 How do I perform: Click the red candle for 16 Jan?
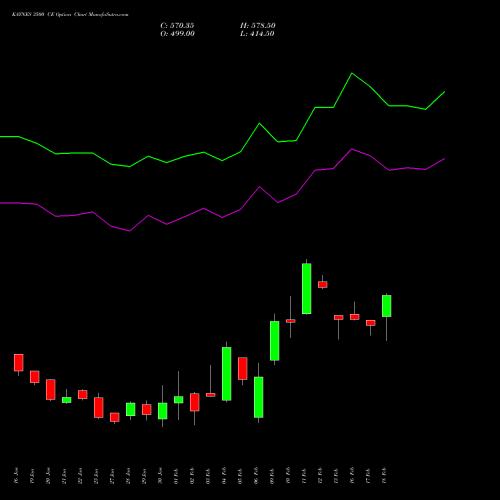19,362
